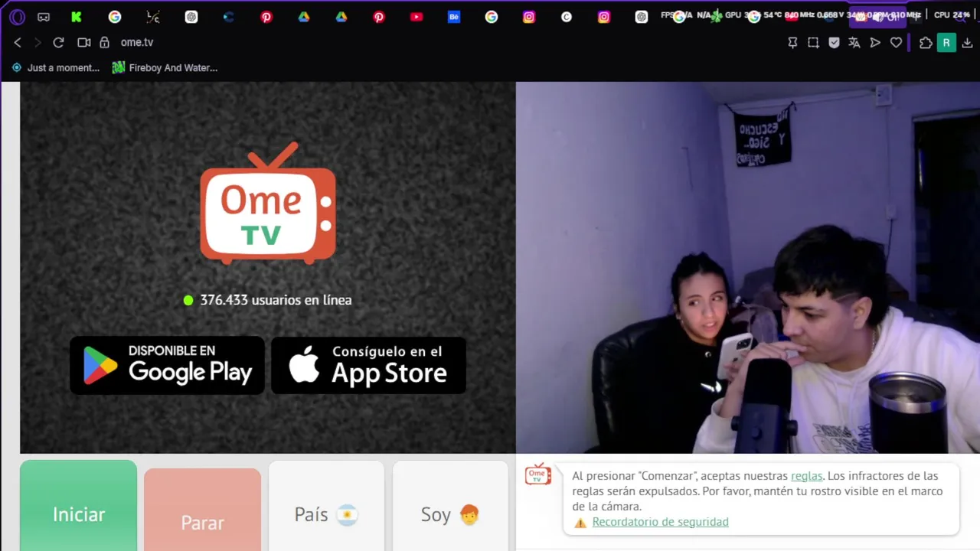The height and width of the screenshot is (551, 980).
Task: Click the green Iniciar button
Action: tap(79, 506)
